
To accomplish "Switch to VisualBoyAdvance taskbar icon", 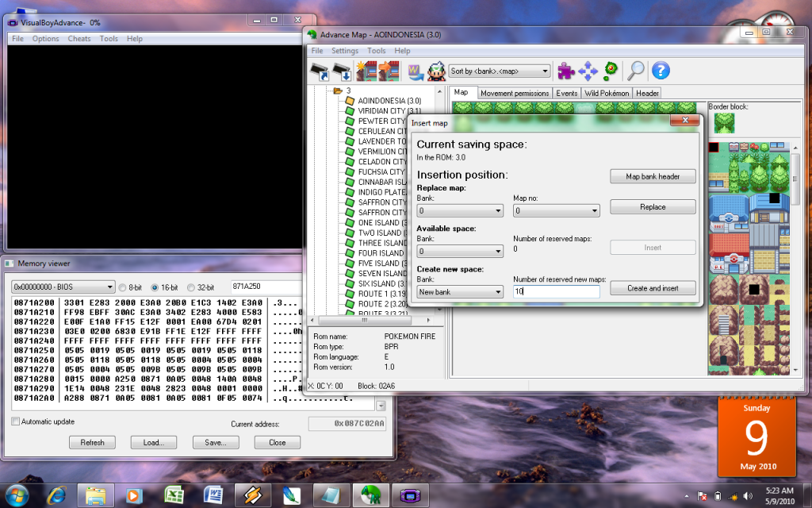I will tap(410, 495).
